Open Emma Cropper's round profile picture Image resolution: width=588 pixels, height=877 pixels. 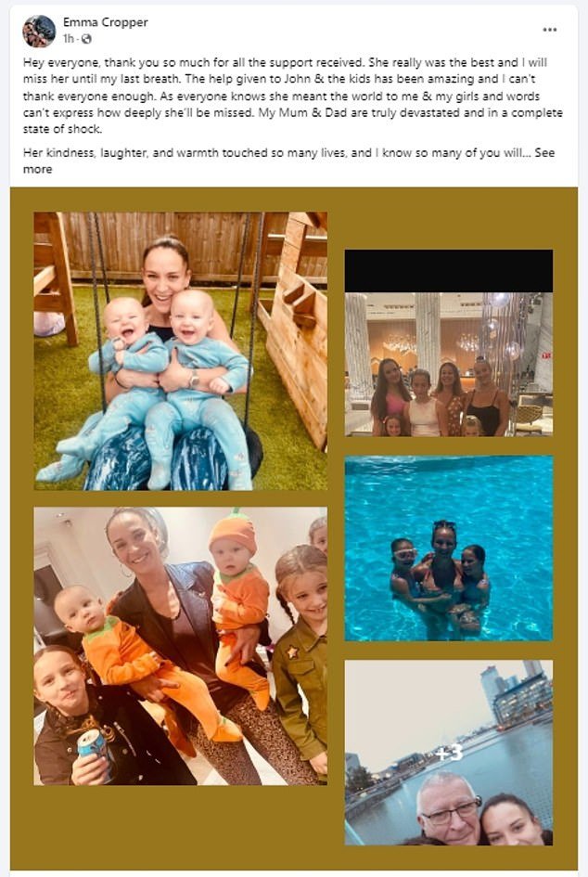[39, 31]
